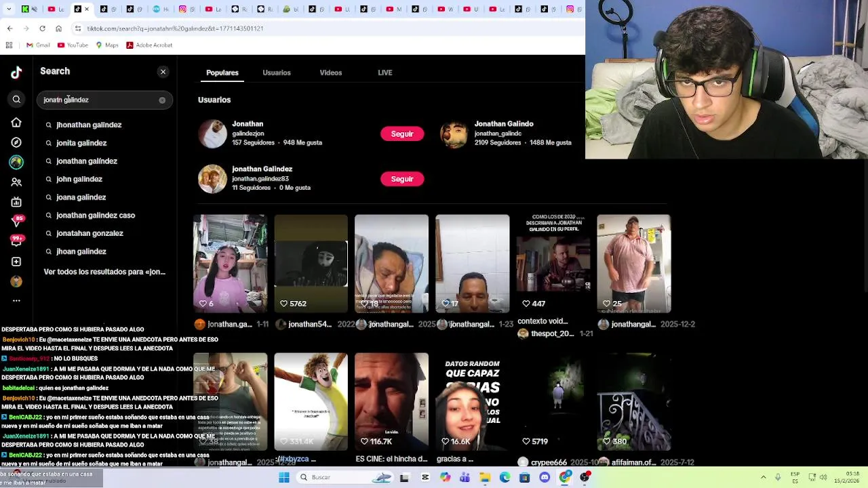Viewport: 868px width, 488px height.
Task: Expand the tab search dropdown arrow
Action: point(10,9)
